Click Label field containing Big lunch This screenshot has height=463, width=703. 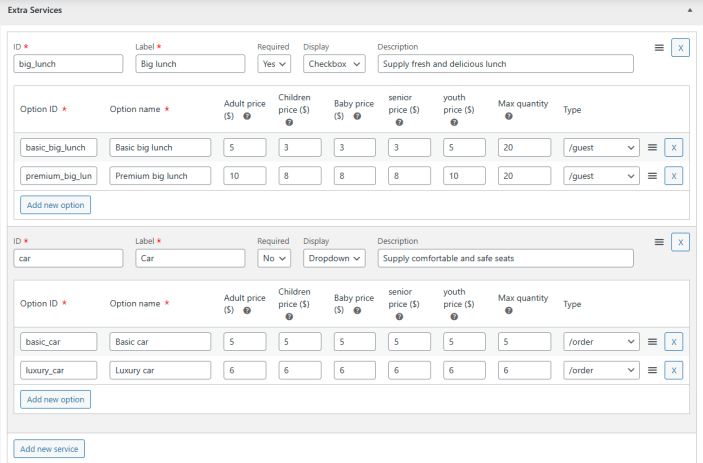[x=190, y=64]
